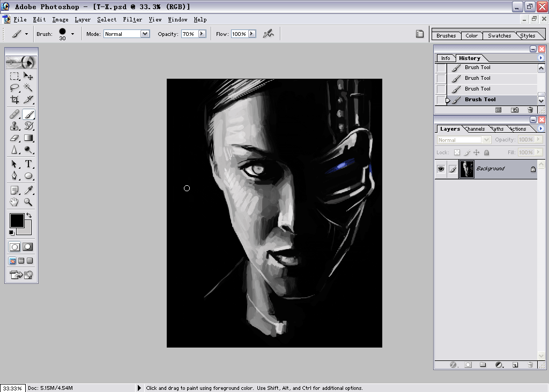Toggle lock transparent pixels
Screen dimensions: 549x392
457,153
